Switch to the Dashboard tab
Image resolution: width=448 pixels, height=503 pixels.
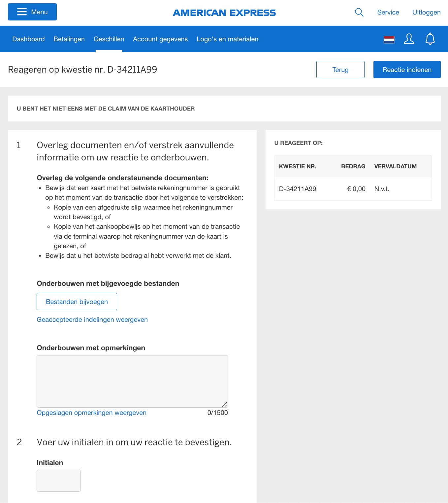click(28, 39)
